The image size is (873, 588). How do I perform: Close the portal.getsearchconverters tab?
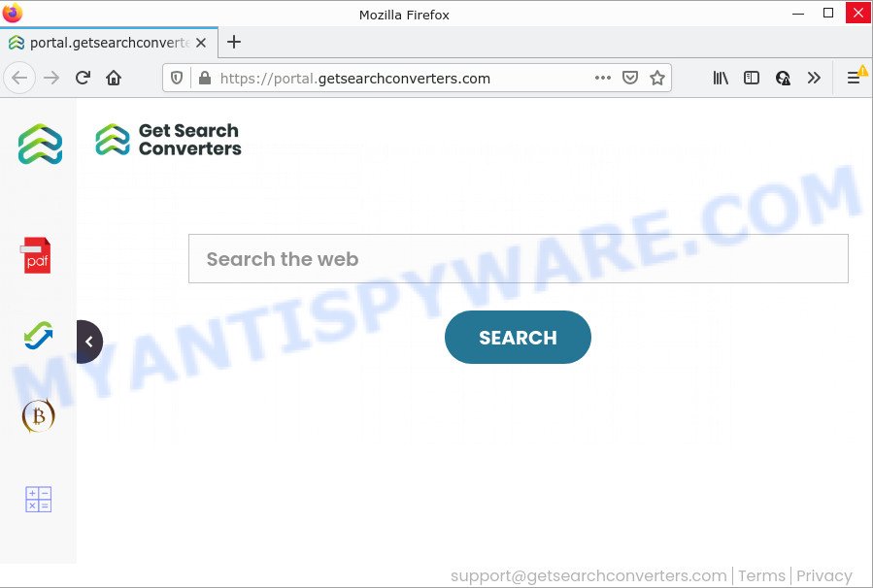click(201, 43)
